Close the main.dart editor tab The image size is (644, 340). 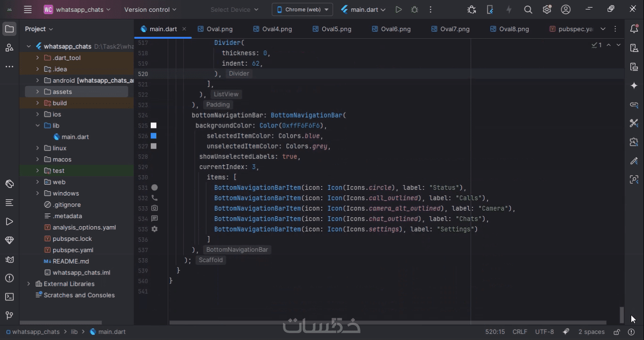pos(184,29)
